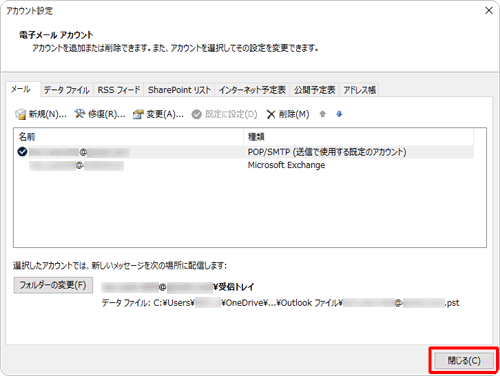
Task: Click the default account checkmark icon in list
Action: [x=22, y=152]
